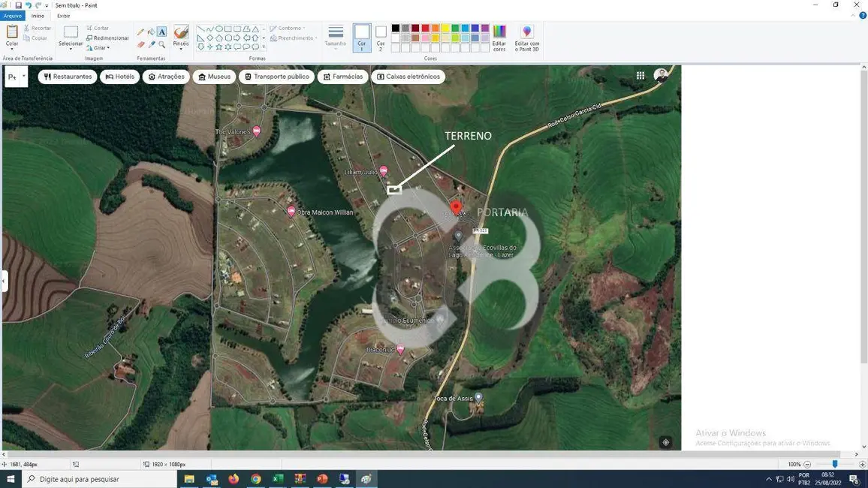This screenshot has height=488, width=868.
Task: Select the Pencil tool
Action: click(140, 32)
